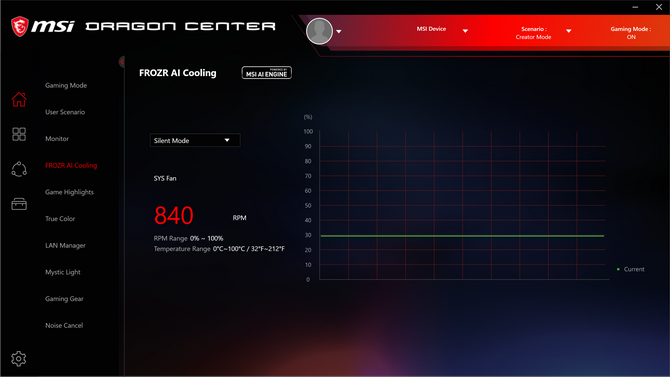Screen dimensions: 670x377
Task: Click the RPM Range 0% ~ 100% text
Action: click(x=188, y=238)
